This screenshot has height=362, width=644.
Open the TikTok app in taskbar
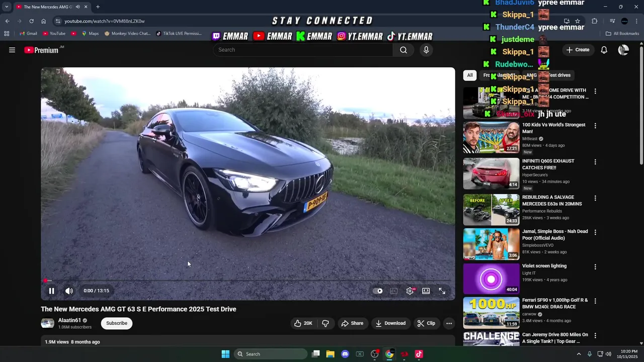419,354
